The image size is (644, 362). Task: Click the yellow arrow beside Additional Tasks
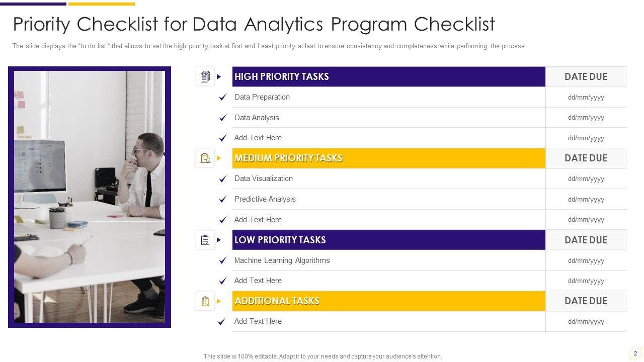tap(219, 301)
